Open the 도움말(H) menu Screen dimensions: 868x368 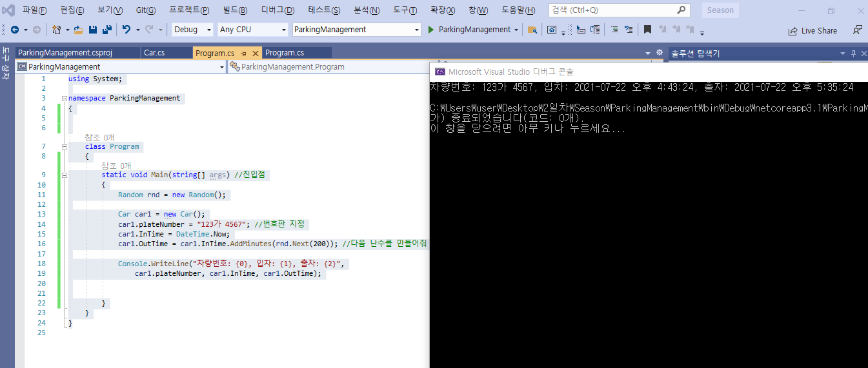[518, 10]
